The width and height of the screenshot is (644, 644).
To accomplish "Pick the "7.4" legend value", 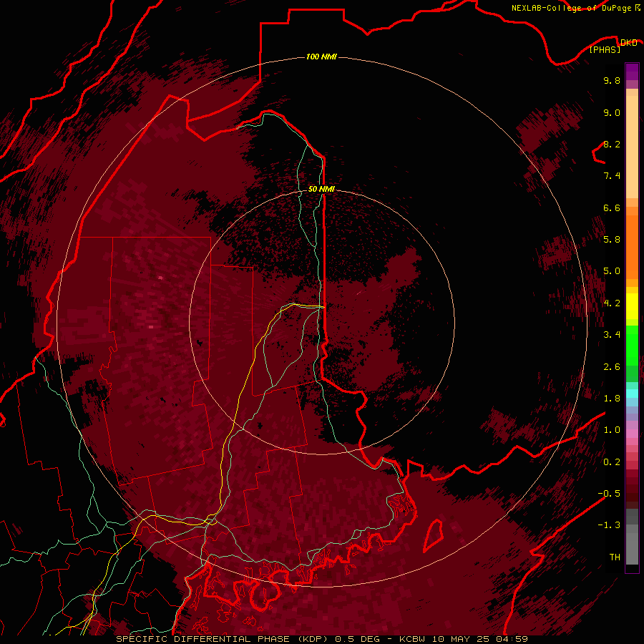I will [612, 176].
